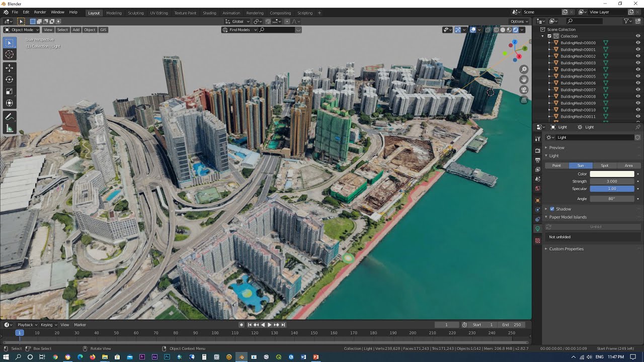Expand BuildingMesh-00001 tree row
The width and height of the screenshot is (644, 362).
pyautogui.click(x=550, y=49)
